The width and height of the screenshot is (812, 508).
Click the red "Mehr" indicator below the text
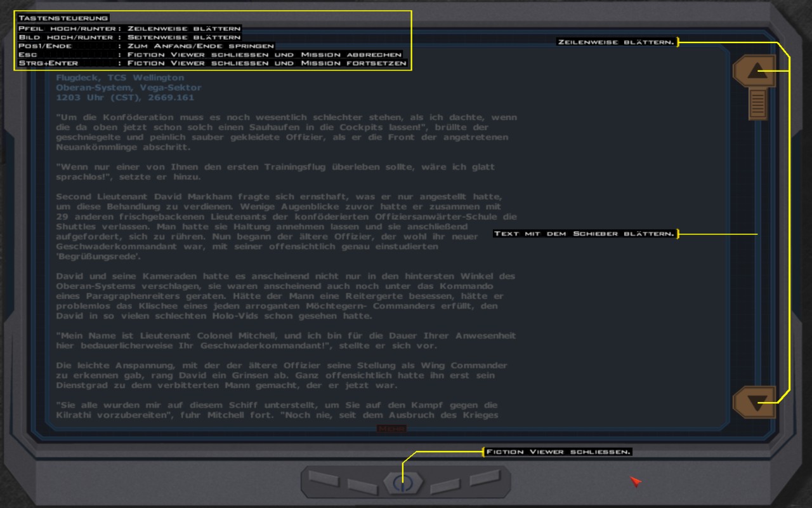pos(391,429)
